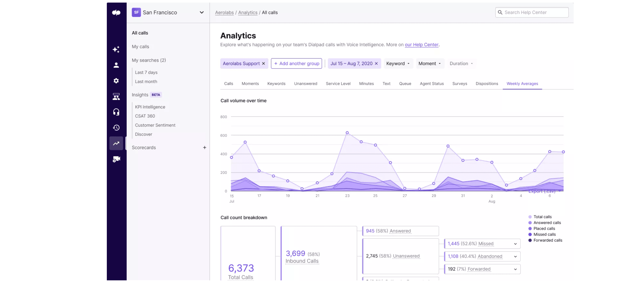Switch to the Service Level tab

click(x=338, y=84)
